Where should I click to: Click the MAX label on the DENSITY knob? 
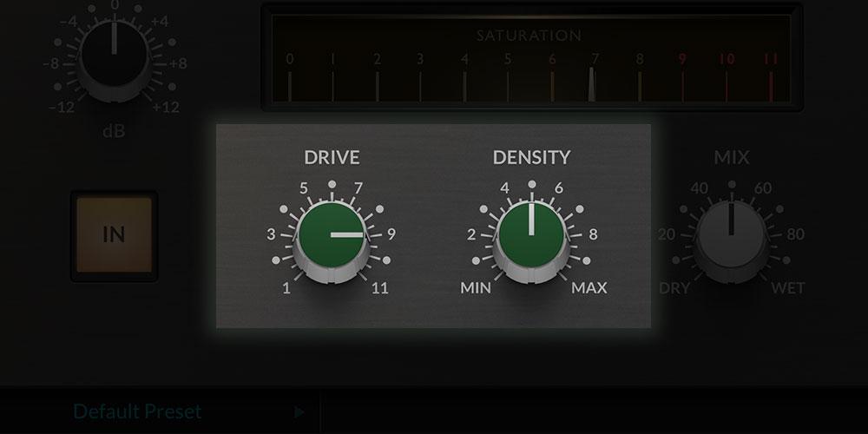tap(589, 288)
